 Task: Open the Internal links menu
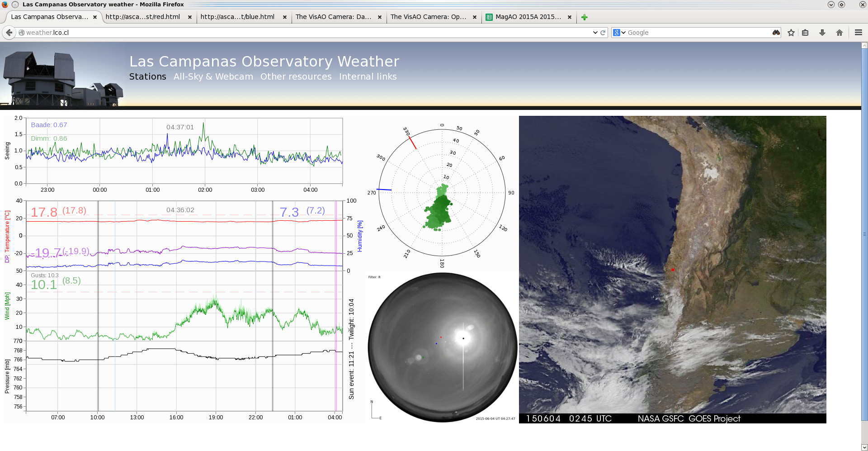pyautogui.click(x=368, y=76)
